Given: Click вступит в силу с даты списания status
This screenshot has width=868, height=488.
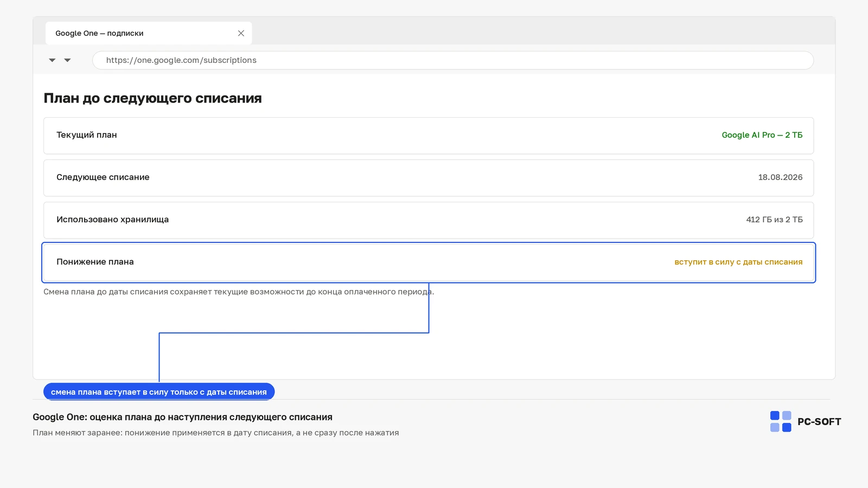Looking at the screenshot, I should (738, 262).
